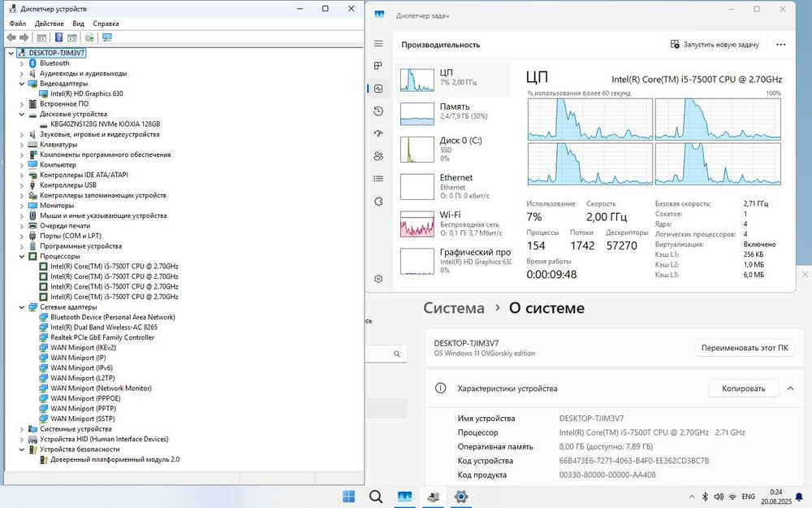Show hidden tray icons chevron
The height and width of the screenshot is (508, 812).
coord(691,497)
